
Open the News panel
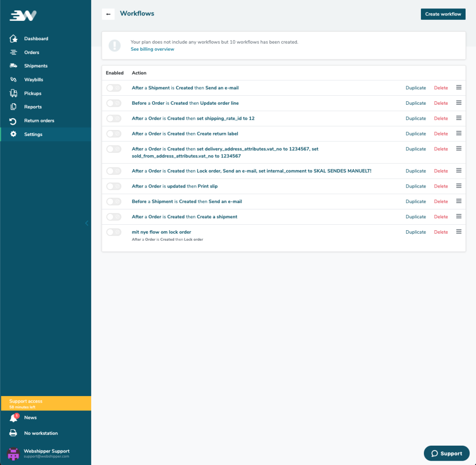click(30, 417)
